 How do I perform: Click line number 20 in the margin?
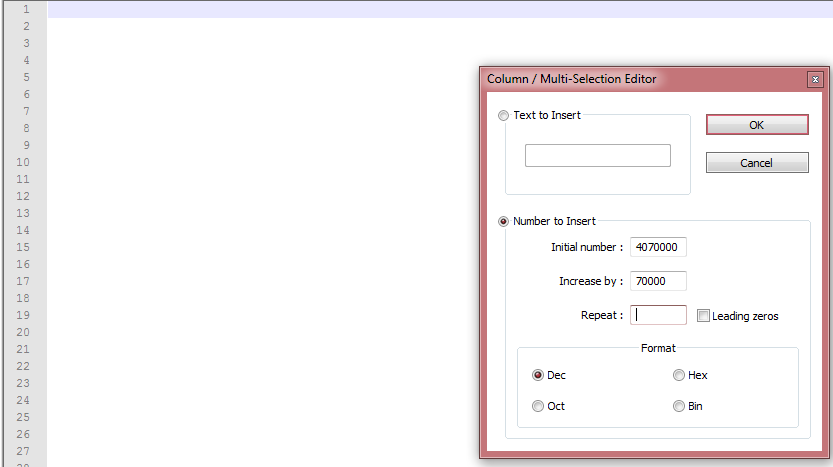(x=23, y=332)
